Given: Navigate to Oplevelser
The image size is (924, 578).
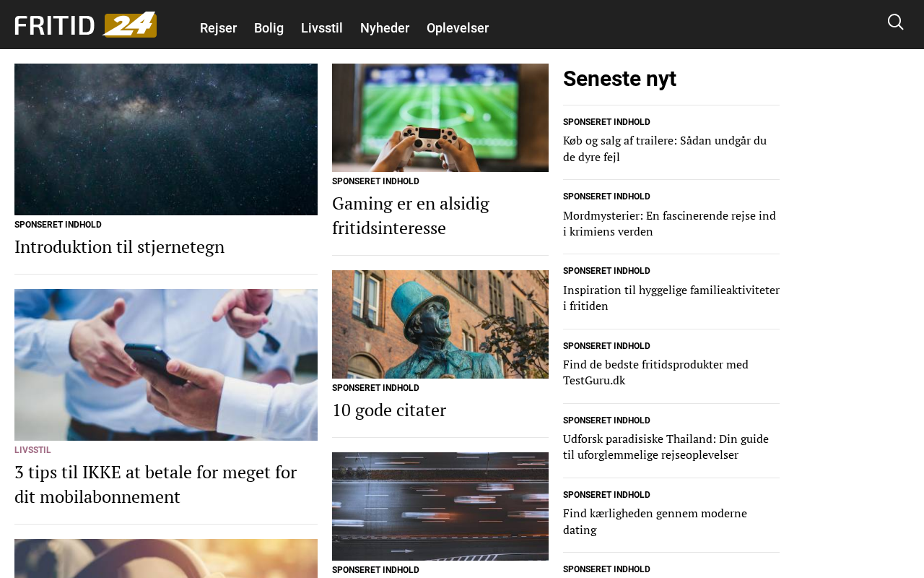Looking at the screenshot, I should coord(458,28).
